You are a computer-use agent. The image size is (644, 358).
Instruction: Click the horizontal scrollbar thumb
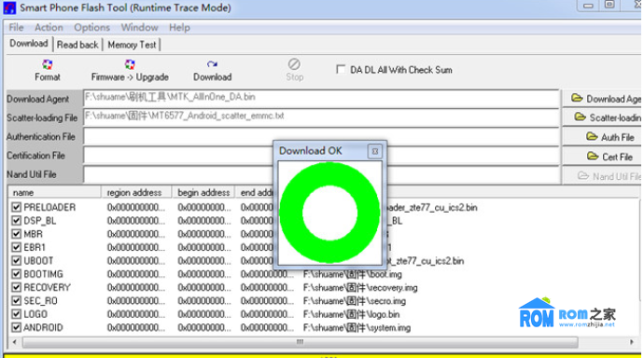click(301, 341)
